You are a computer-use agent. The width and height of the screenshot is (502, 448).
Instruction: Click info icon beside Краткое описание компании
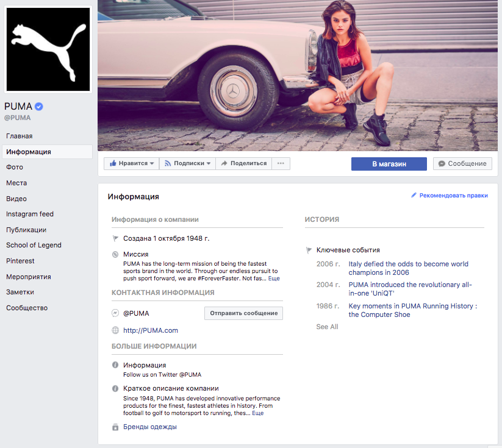tap(115, 388)
